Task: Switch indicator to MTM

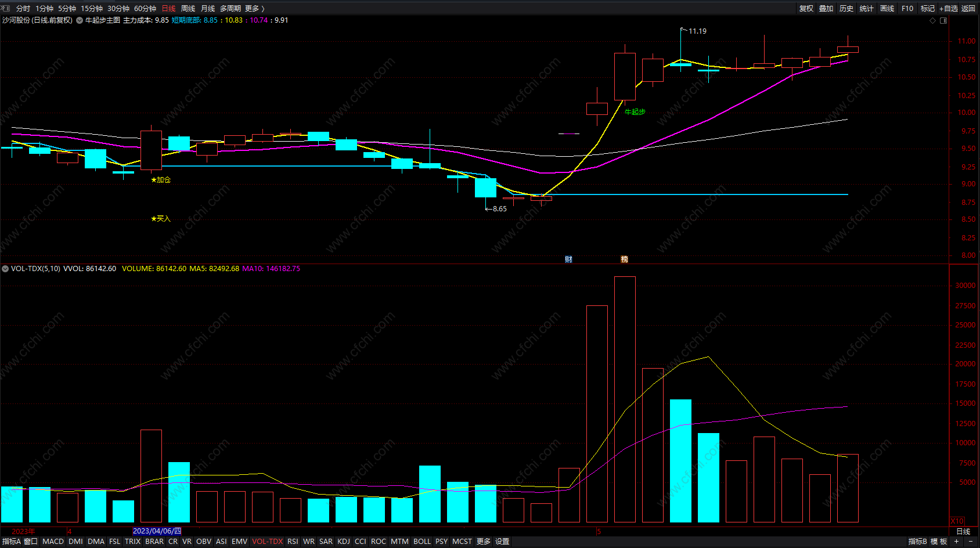Action: [x=399, y=542]
